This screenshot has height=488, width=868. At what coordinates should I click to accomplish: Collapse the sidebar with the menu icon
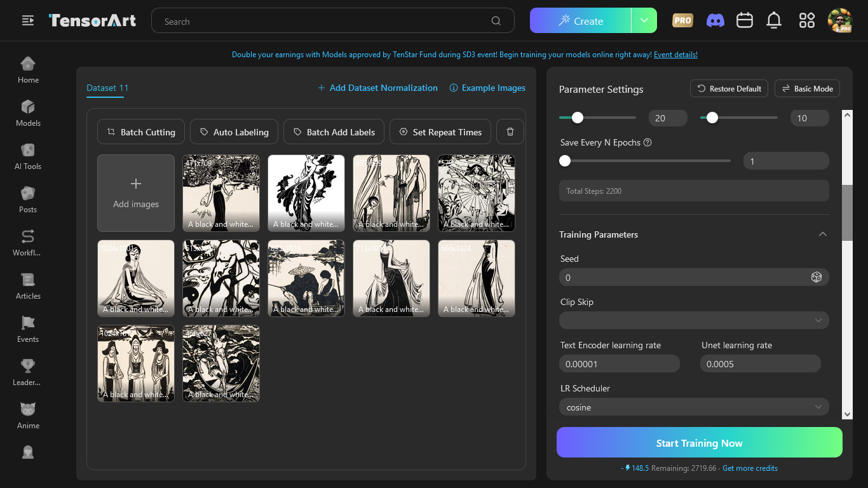[x=28, y=21]
